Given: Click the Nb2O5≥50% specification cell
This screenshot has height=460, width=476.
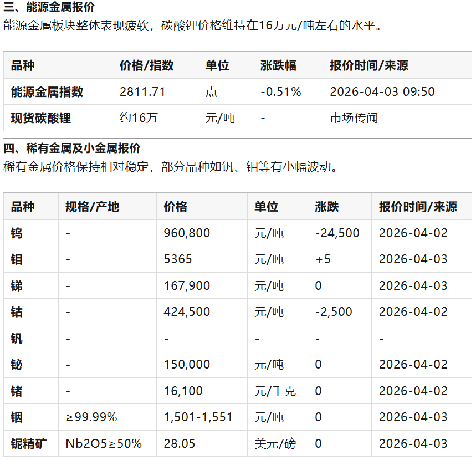Looking at the screenshot, I should click(104, 444).
